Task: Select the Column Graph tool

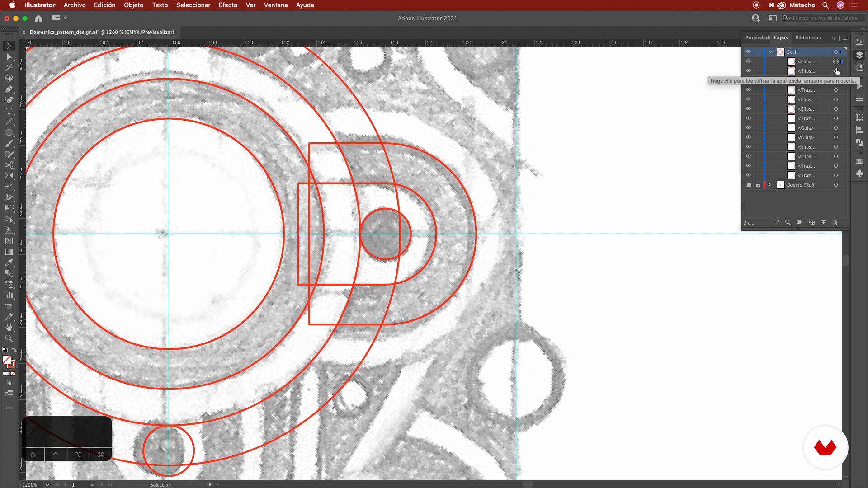Action: [9, 295]
